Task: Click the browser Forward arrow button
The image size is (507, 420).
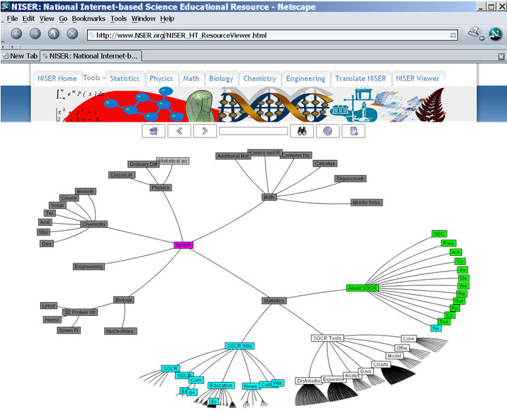Action: [35, 33]
